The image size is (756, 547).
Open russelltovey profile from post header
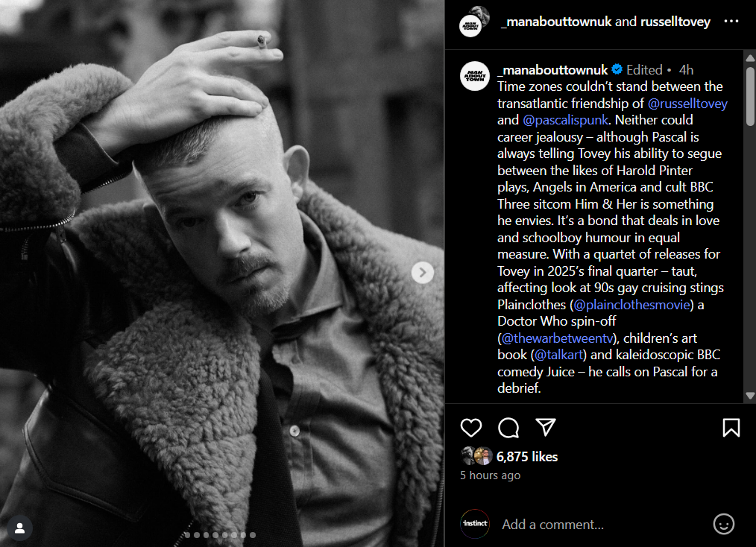675,22
